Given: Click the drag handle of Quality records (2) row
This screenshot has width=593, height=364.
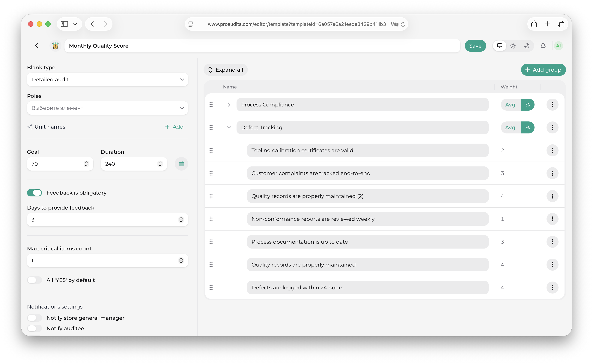Looking at the screenshot, I should [x=211, y=196].
